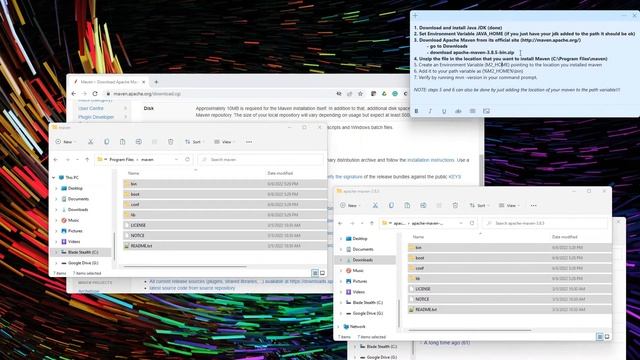Viewport: 640px width, 360px height.
Task: Refresh the maven folder address bar
Action: tap(187, 160)
